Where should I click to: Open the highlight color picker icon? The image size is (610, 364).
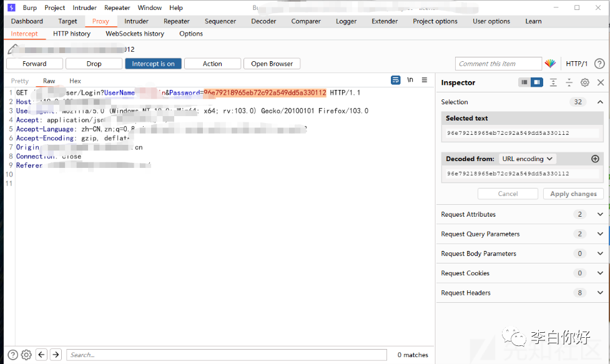550,64
